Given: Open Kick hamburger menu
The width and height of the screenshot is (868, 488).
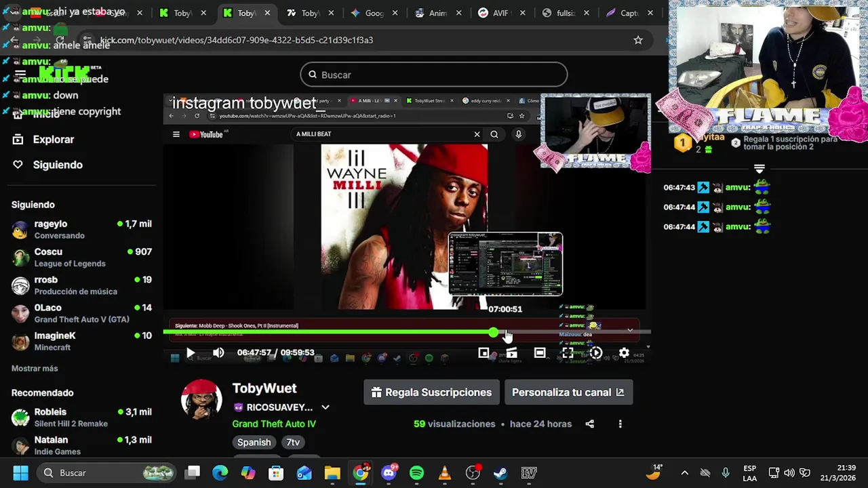Looking at the screenshot, I should point(20,75).
